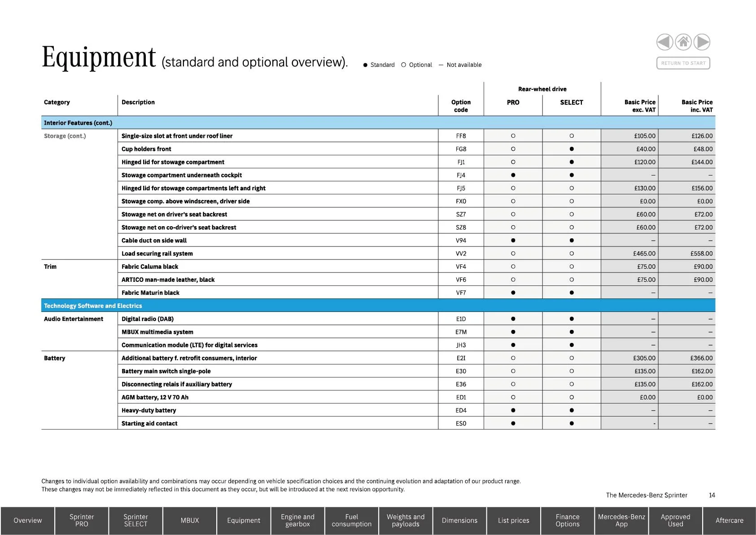This screenshot has width=756, height=535.
Task: Click the 'Trim' category label
Action: click(x=50, y=267)
